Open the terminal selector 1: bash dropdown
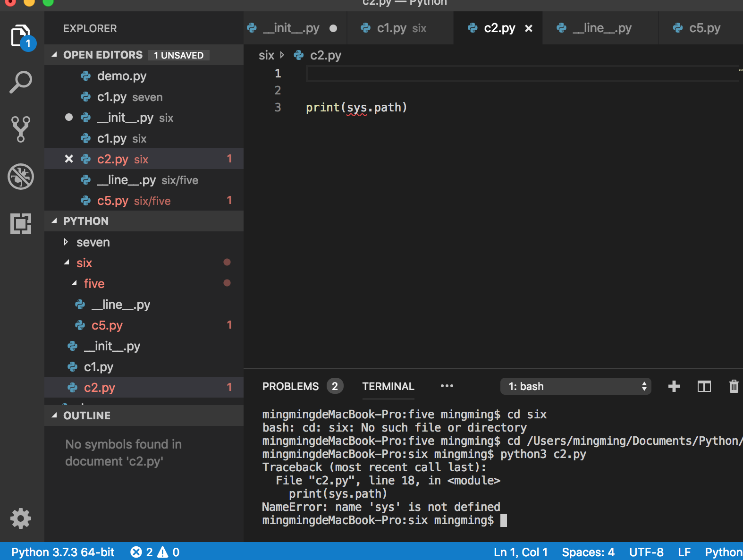The height and width of the screenshot is (560, 743). [x=576, y=386]
